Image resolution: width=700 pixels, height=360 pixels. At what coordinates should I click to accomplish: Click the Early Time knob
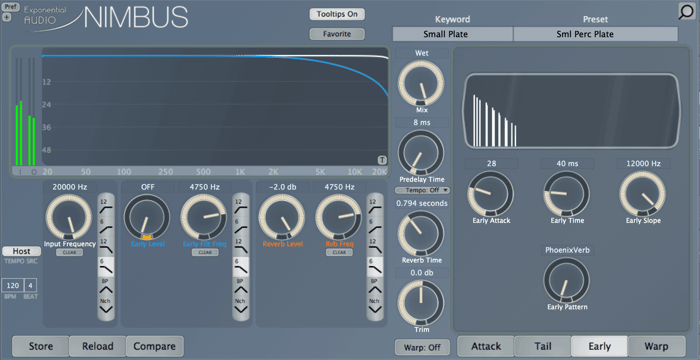tap(567, 194)
